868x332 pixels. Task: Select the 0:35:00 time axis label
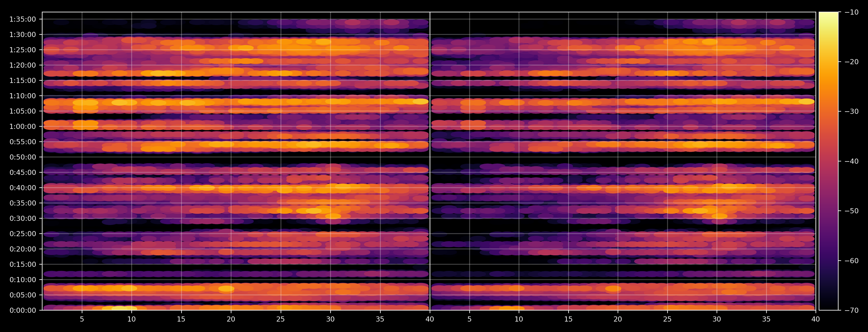coord(23,203)
